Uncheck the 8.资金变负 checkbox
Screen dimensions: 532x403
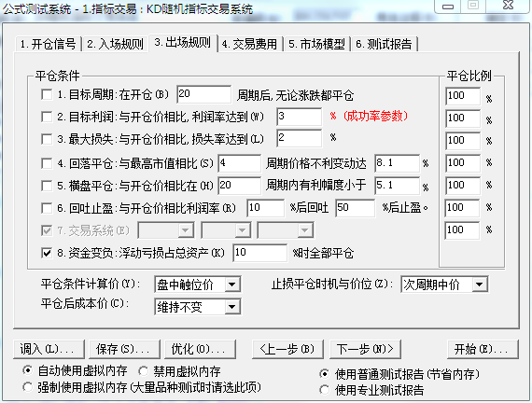pyautogui.click(x=47, y=253)
